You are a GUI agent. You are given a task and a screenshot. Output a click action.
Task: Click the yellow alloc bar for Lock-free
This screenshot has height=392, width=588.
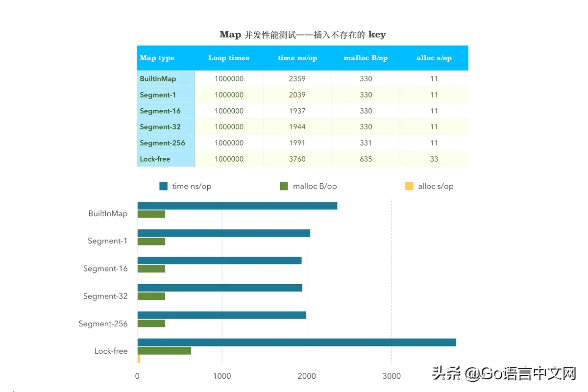pyautogui.click(x=139, y=359)
